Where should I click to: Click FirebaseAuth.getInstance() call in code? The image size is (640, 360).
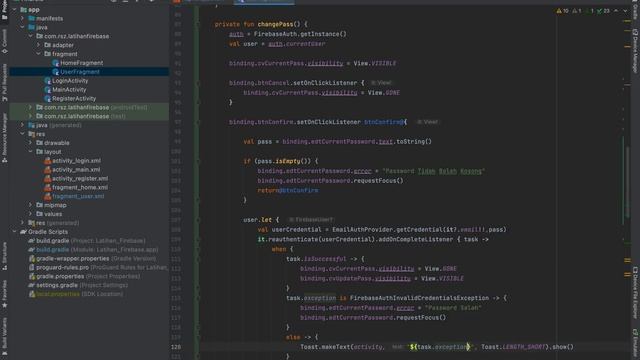pyautogui.click(x=300, y=34)
